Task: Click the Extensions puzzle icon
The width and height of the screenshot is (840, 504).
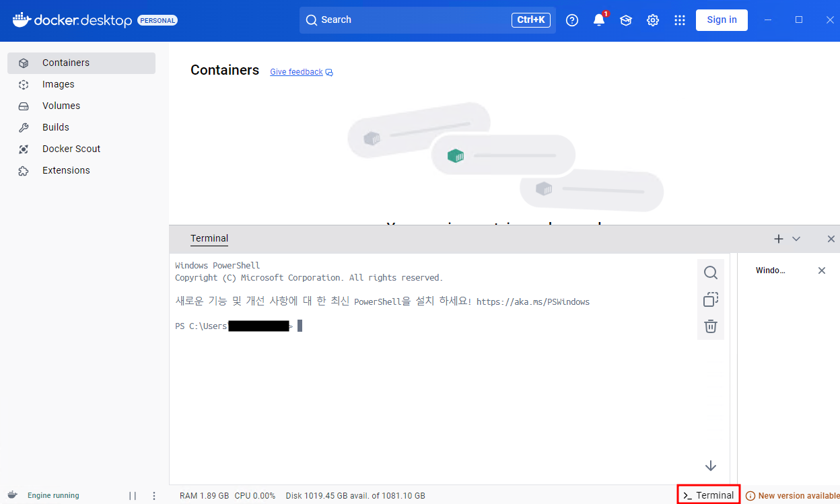Action: 24,170
